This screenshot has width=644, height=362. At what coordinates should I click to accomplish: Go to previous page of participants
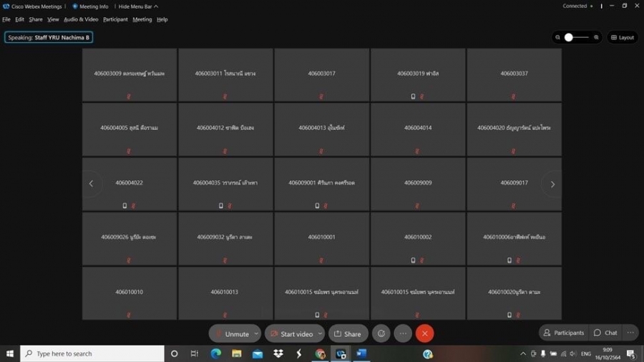[91, 184]
